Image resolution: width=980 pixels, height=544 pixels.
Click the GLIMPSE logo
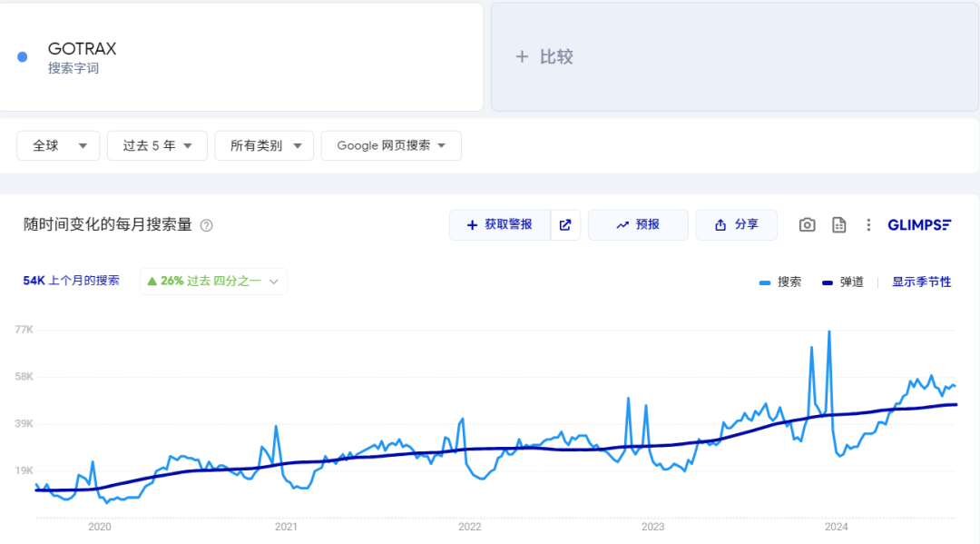pos(919,224)
